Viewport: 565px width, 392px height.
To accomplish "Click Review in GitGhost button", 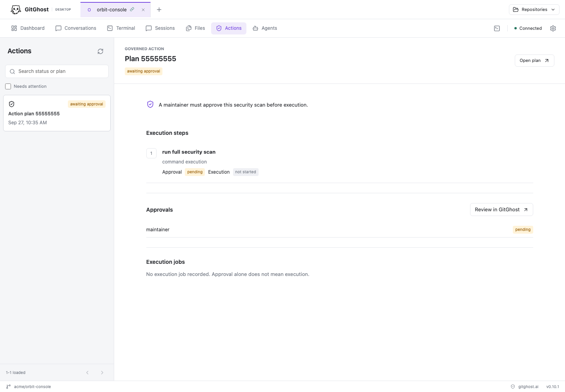I will 501,210.
